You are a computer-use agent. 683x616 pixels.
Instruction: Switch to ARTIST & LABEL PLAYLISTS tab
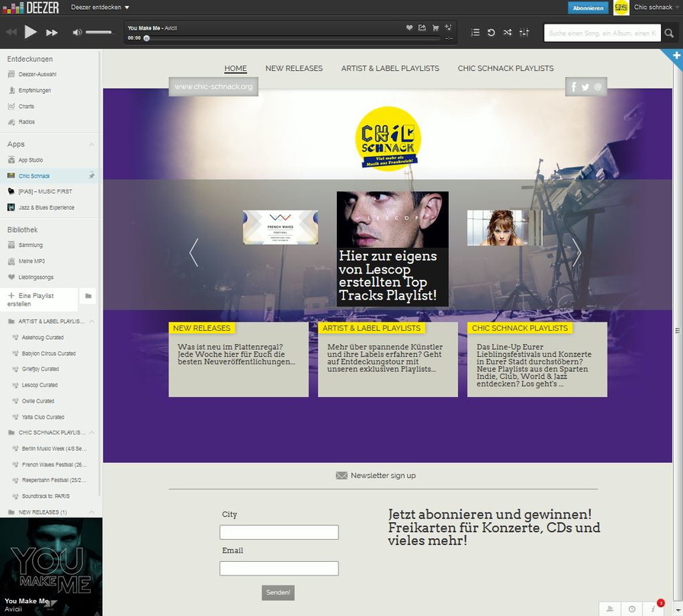[x=390, y=69]
